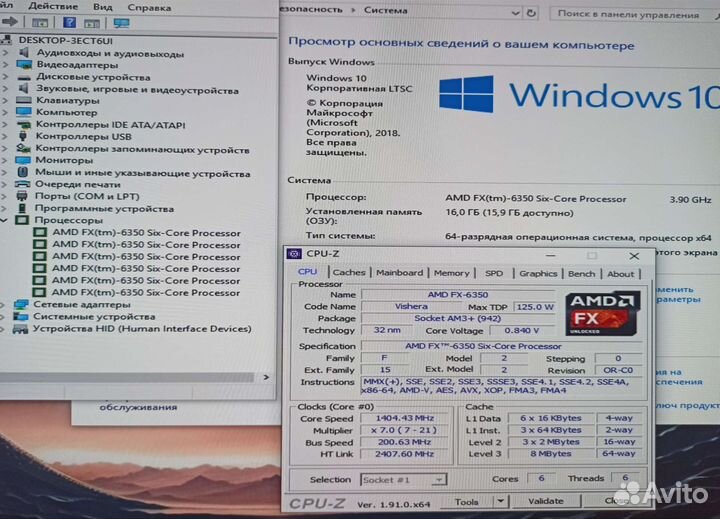Viewport: 720px width, 519px height.
Task: Open the address bar history dropdown arrow
Action: coord(516,13)
